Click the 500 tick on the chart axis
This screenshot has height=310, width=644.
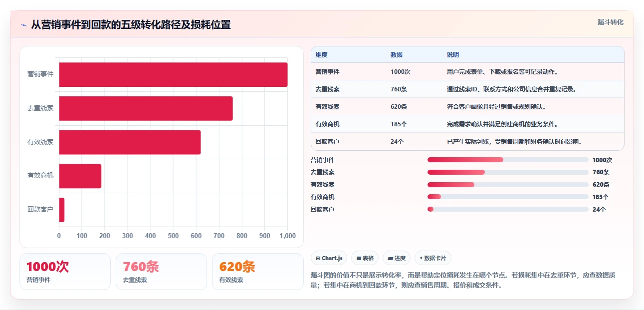tap(173, 236)
